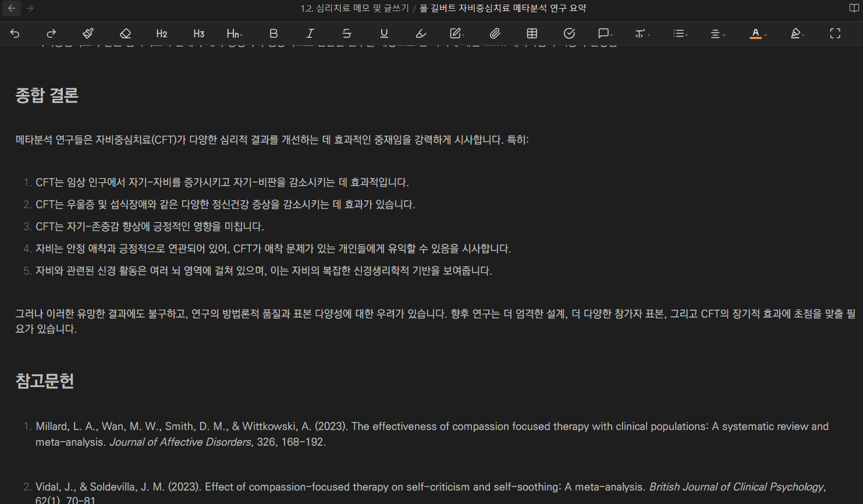
Task: Open the background highlight color picker
Action: 797,34
